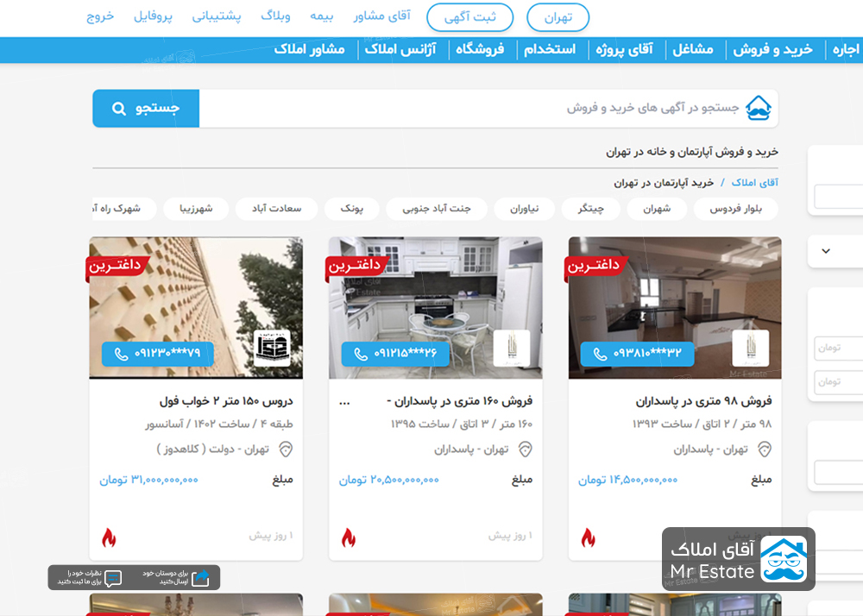Open the مشاغل menu
863x616 pixels.
pos(693,49)
